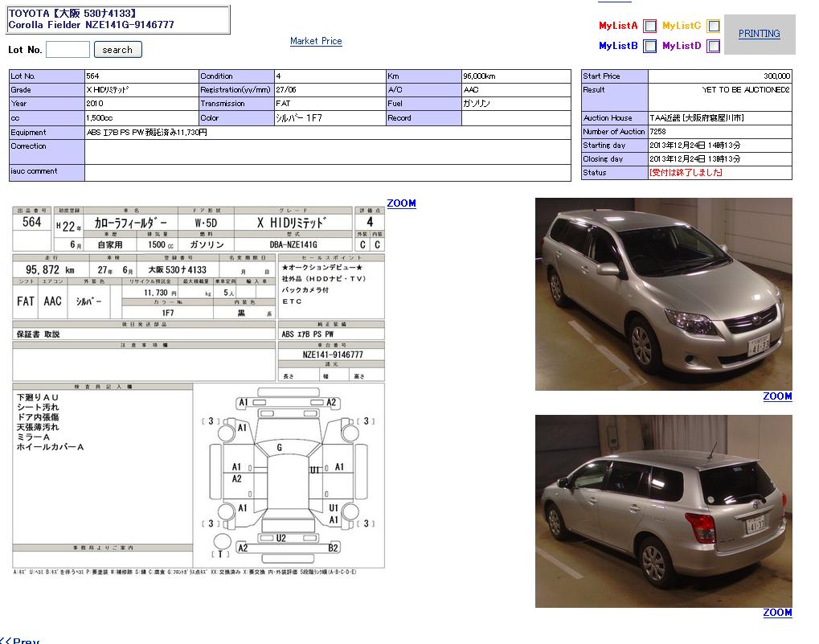Go to the Prev listing
Screen dimensions: 819x644
21,640
